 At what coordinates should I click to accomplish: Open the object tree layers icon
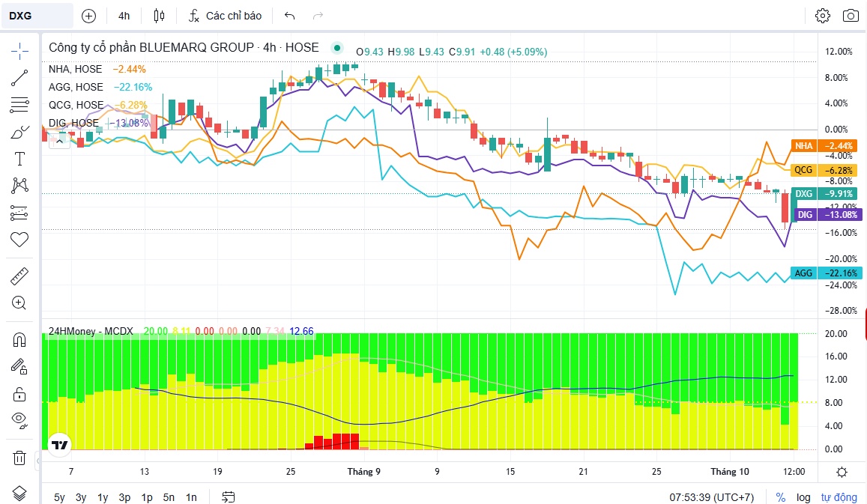coord(19,493)
